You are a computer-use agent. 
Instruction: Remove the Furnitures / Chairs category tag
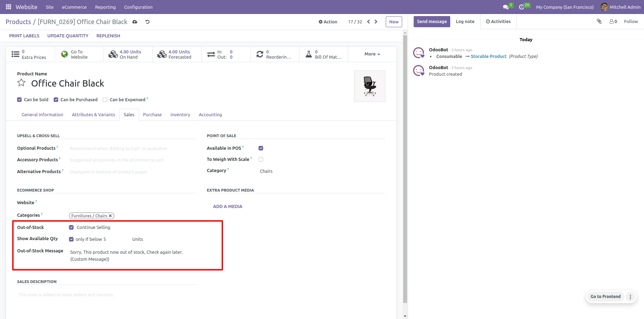110,216
